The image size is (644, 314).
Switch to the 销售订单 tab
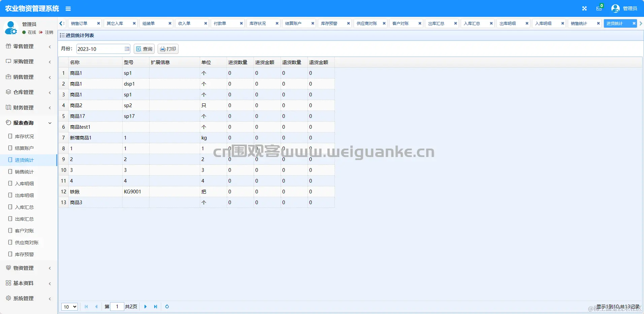click(79, 23)
